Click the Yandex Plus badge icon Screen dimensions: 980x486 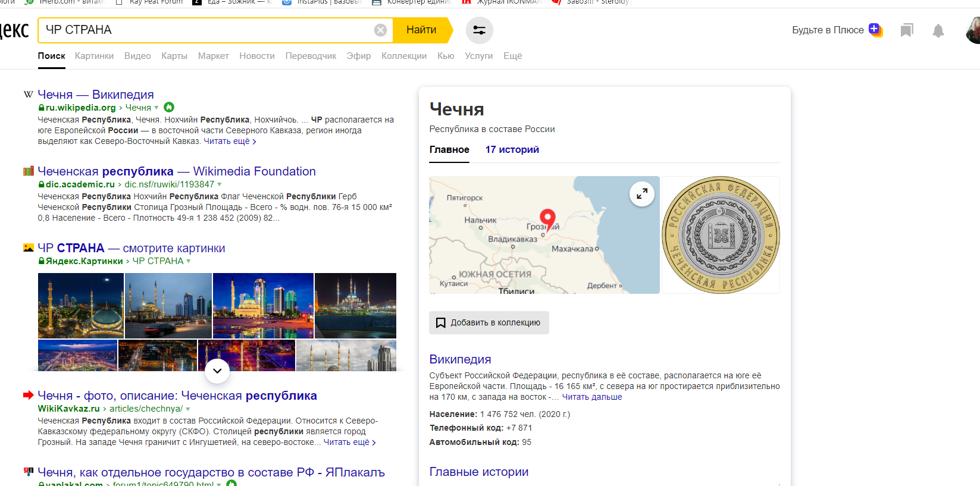click(x=875, y=30)
